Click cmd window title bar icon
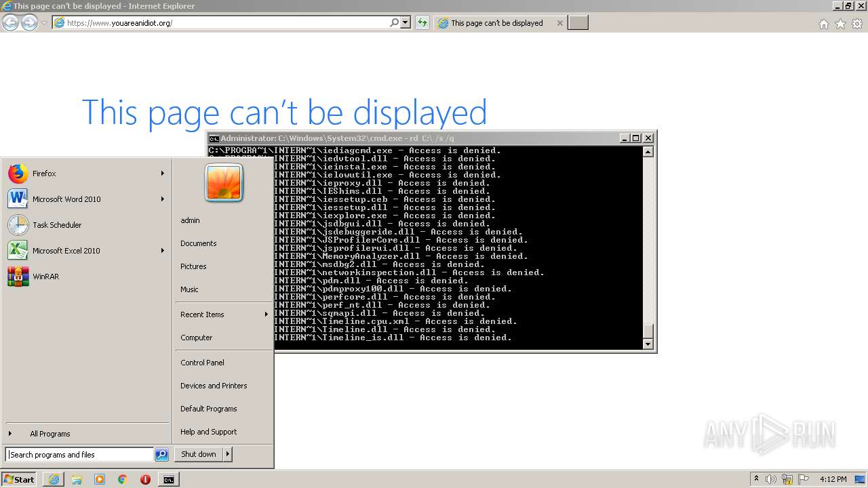This screenshot has height=488, width=868. point(214,138)
